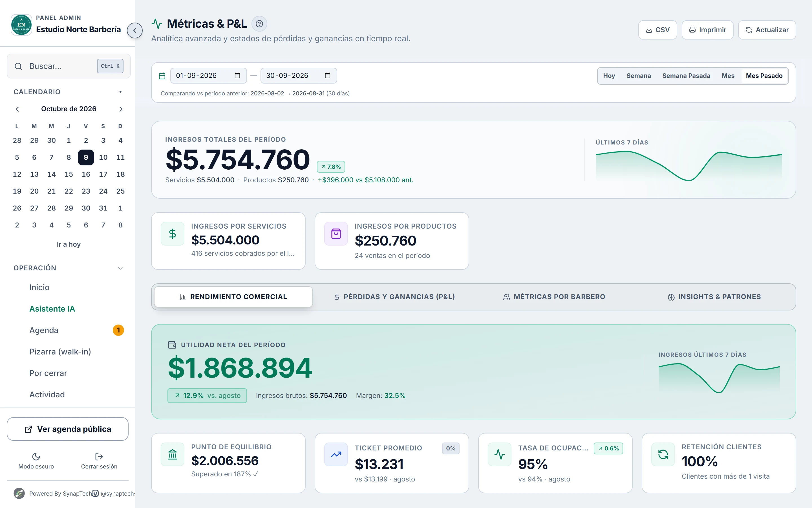Image resolution: width=812 pixels, height=508 pixels.
Task: Click the Imprimir button
Action: coord(707,30)
